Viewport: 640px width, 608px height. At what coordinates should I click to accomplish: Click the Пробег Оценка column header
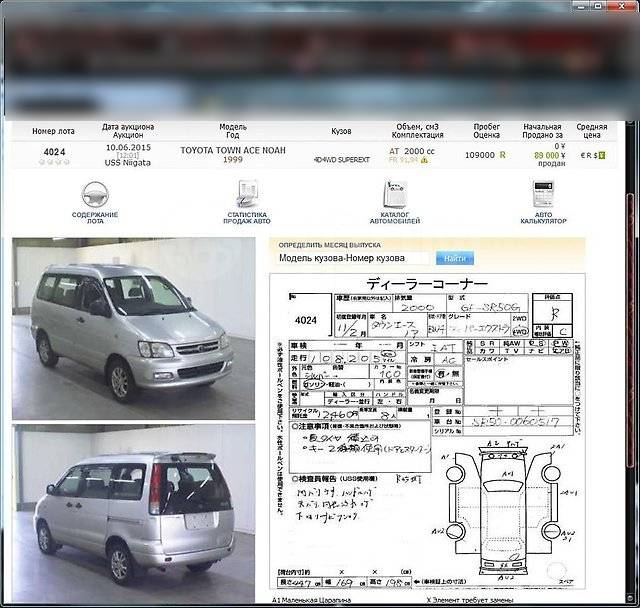[x=487, y=131]
